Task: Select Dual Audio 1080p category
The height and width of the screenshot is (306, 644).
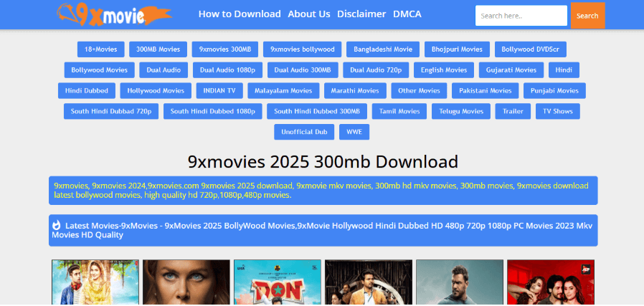Action: coord(227,70)
